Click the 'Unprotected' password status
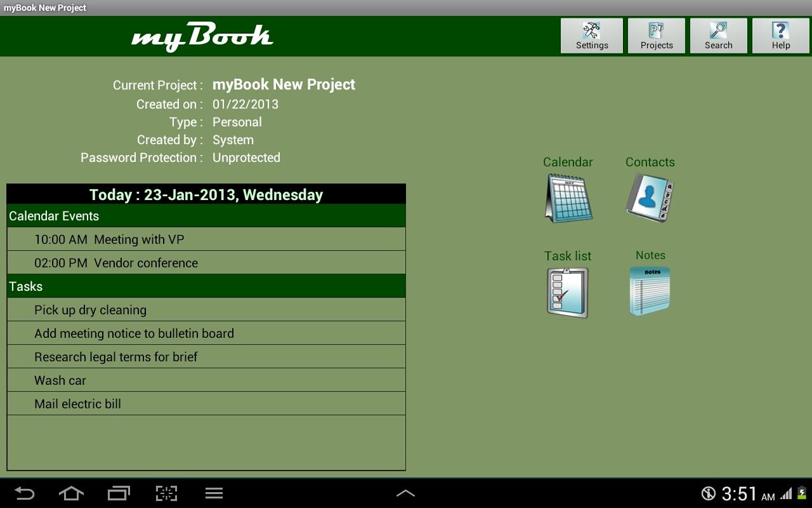The width and height of the screenshot is (812, 508). coord(246,157)
